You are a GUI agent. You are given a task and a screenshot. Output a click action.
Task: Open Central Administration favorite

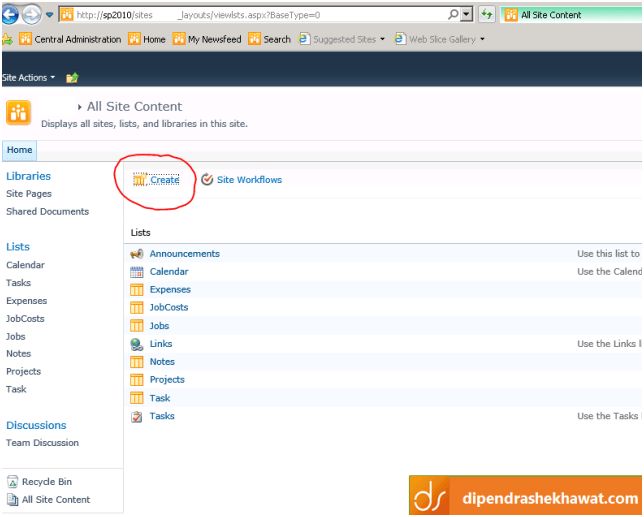(70, 39)
